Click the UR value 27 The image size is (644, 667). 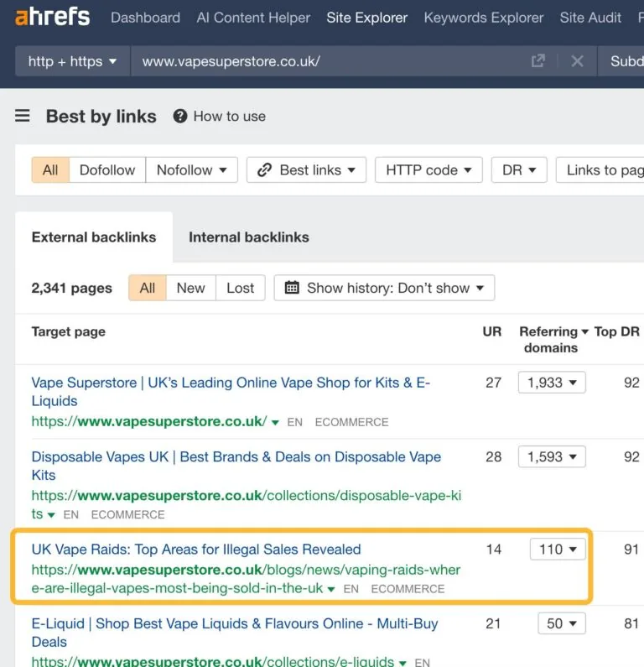(493, 383)
